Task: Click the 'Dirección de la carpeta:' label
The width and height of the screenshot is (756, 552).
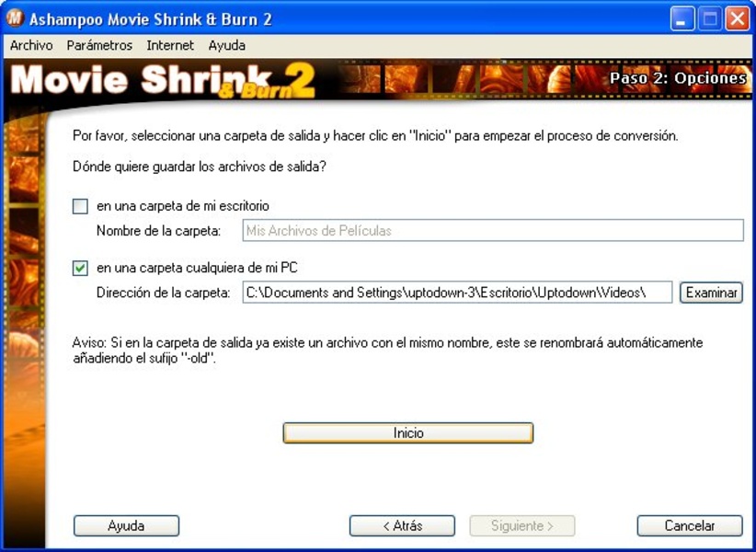Action: [164, 293]
